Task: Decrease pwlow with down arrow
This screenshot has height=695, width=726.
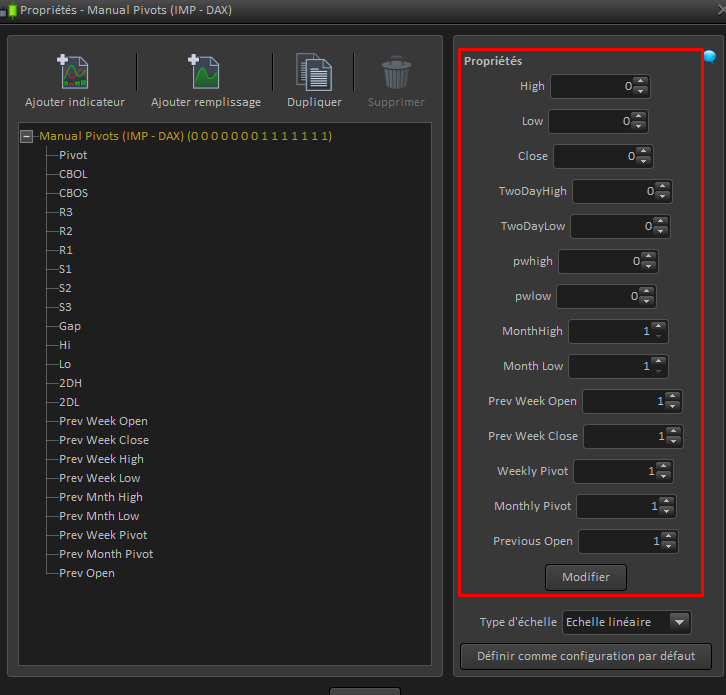Action: [x=647, y=301]
